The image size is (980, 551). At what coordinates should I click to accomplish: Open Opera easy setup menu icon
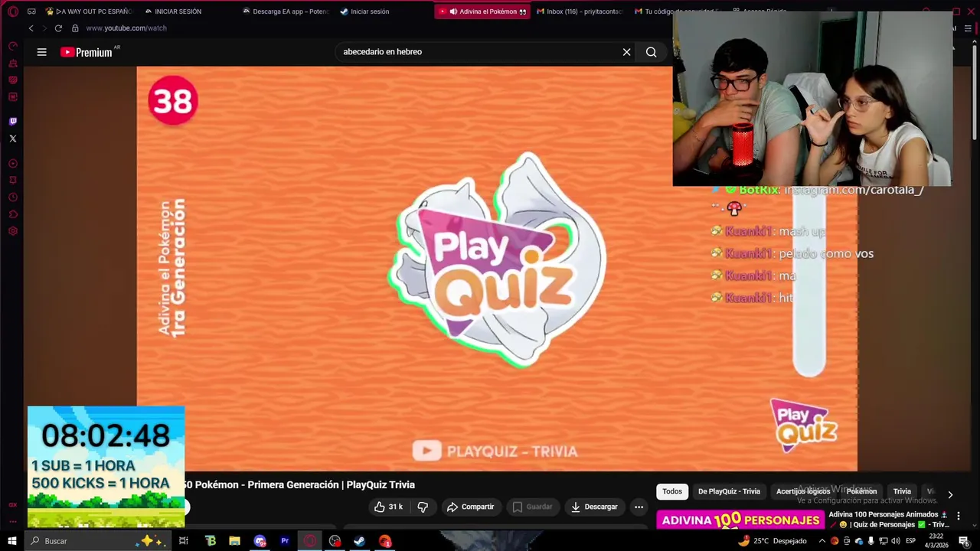[x=968, y=28]
